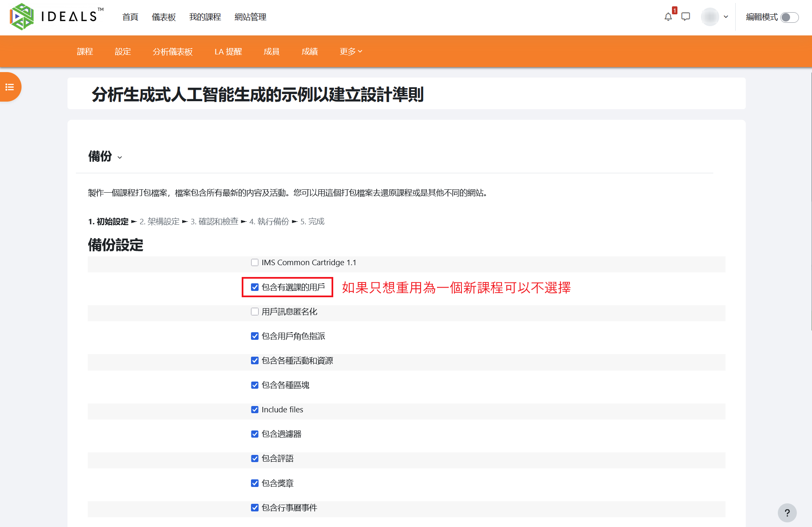Expand the user menu arrow

click(726, 17)
